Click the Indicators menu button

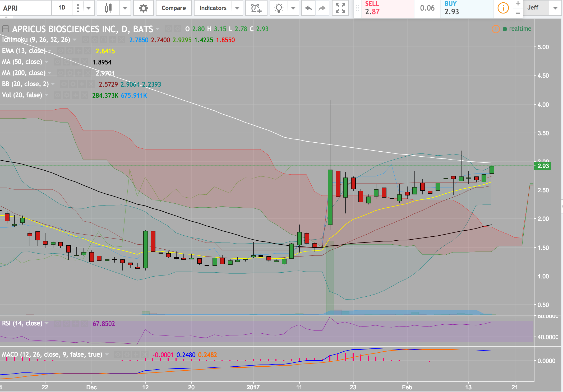click(x=213, y=8)
